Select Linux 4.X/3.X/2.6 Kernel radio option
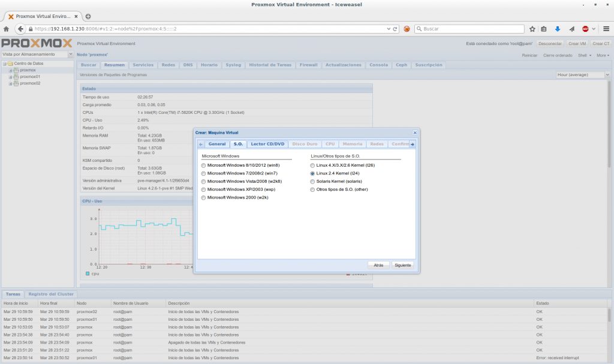Screen dimensions: 614x364 (x=312, y=165)
